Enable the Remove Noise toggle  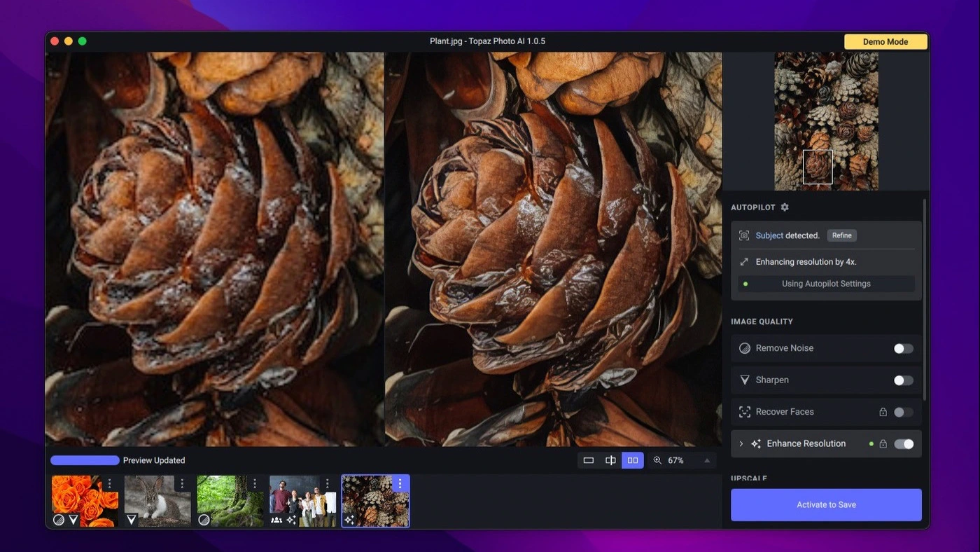click(x=903, y=348)
